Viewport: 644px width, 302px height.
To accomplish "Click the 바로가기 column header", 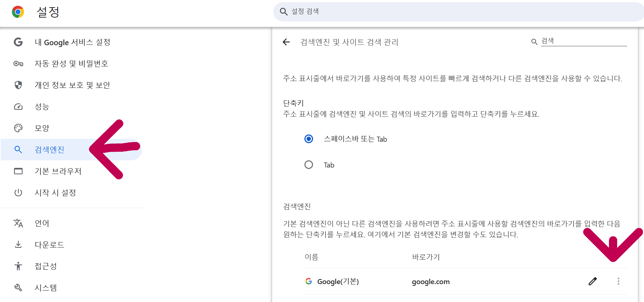I will [x=426, y=257].
